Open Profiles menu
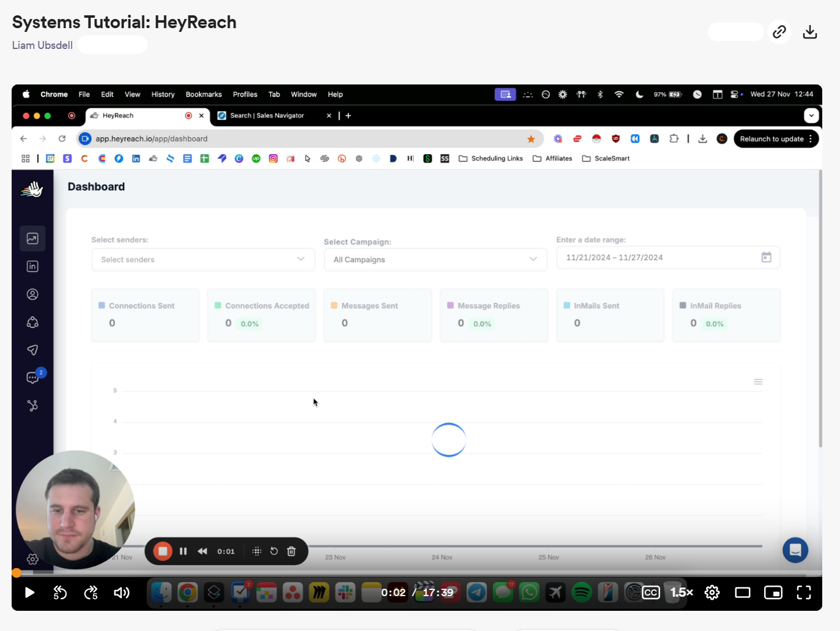This screenshot has width=840, height=631. click(245, 94)
